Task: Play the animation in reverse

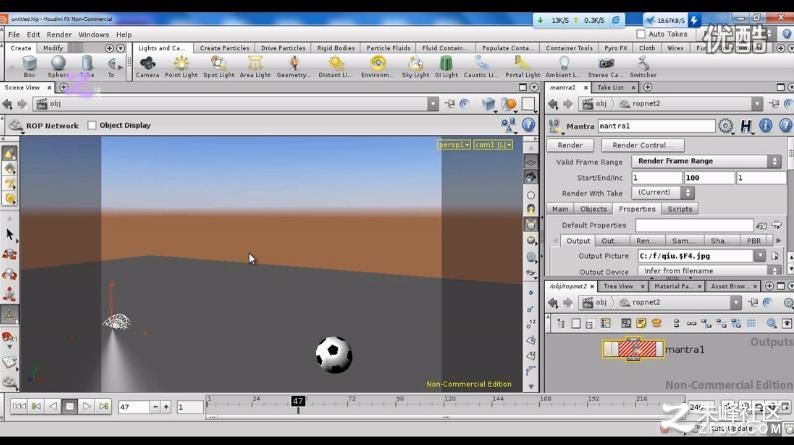Action: (53, 406)
